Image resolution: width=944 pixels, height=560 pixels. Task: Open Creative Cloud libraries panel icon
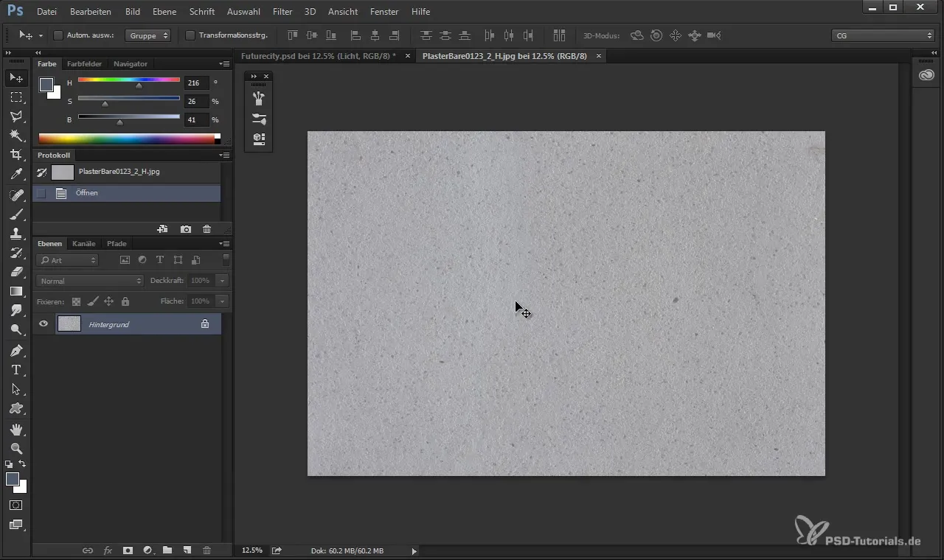pyautogui.click(x=927, y=75)
